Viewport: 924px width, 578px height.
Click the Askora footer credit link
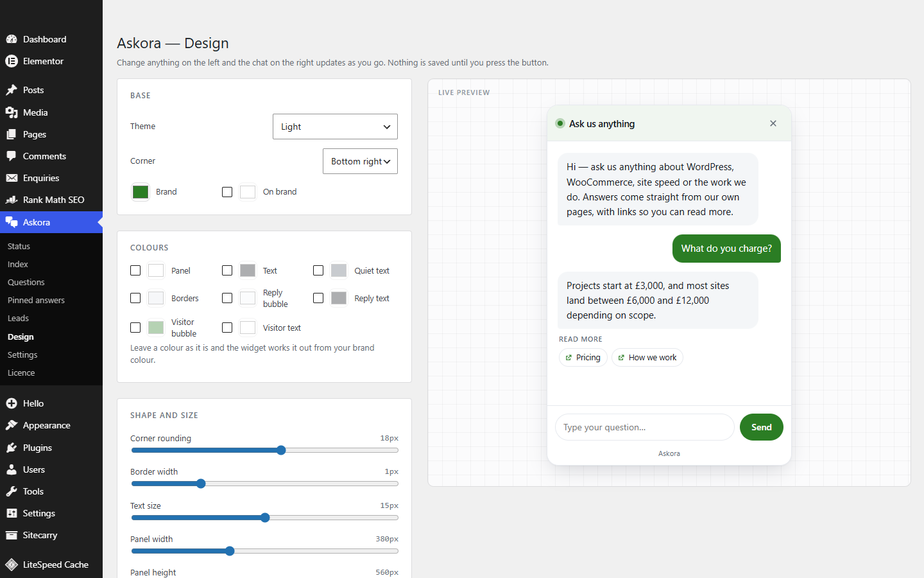pyautogui.click(x=669, y=453)
